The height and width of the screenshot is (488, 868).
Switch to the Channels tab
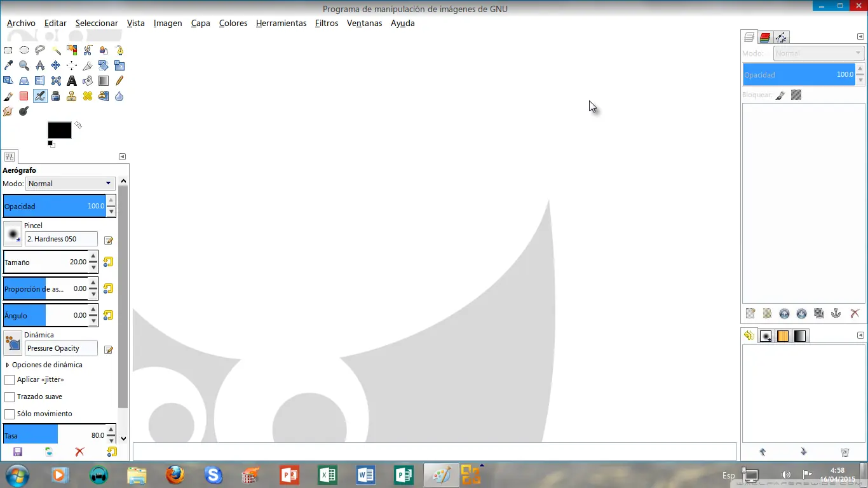[x=765, y=37]
